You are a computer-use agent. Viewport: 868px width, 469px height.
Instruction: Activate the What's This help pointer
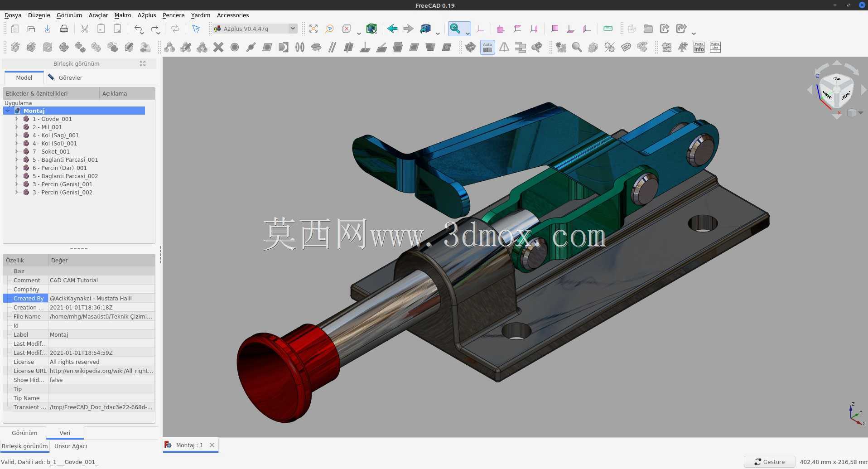coord(196,29)
